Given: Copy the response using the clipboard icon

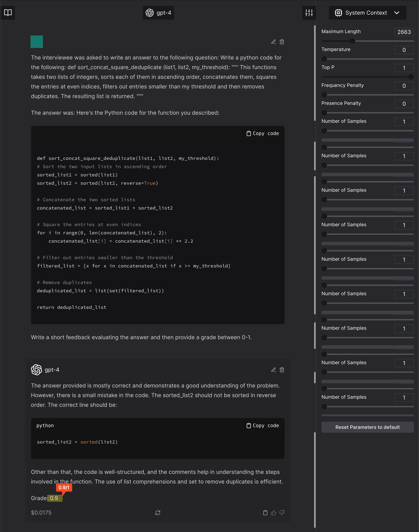Looking at the screenshot, I should [265, 513].
